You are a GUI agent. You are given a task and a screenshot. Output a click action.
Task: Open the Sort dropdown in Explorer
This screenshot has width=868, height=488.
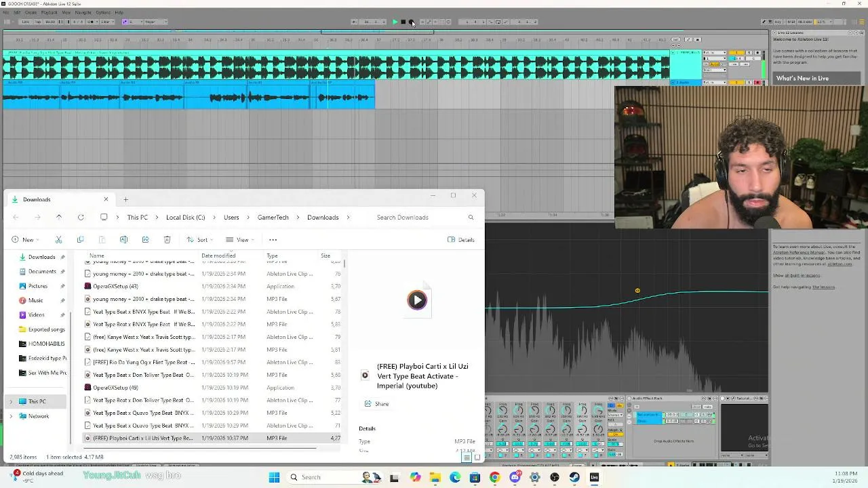[200, 239]
